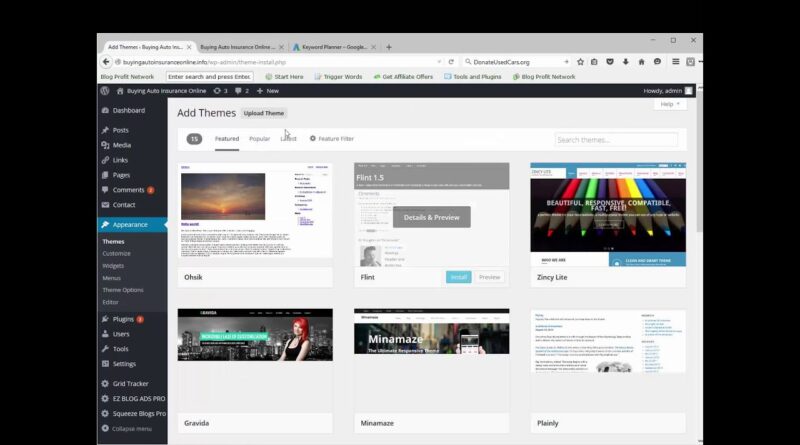Switch to the Keyword Planner browser tab

(x=333, y=47)
